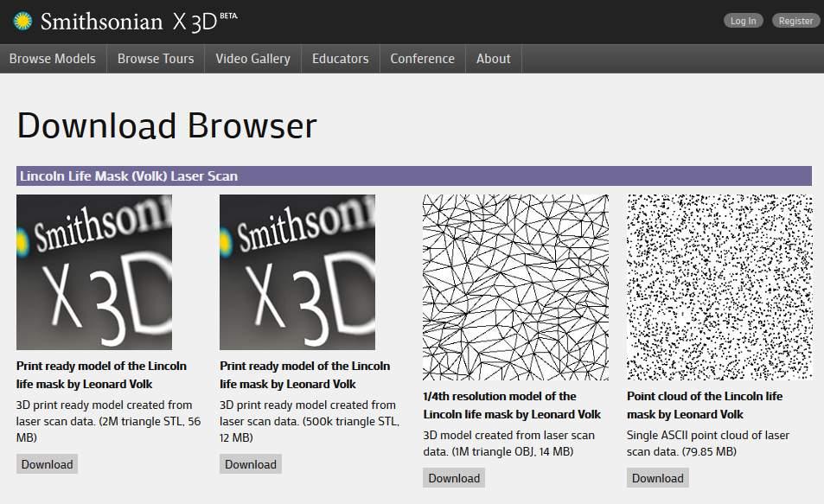Click the Register button
Image resolution: width=824 pixels, height=504 pixels.
(795, 21)
